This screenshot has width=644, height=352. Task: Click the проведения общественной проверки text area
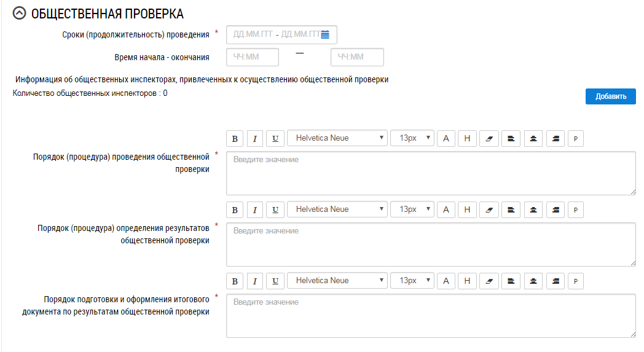tap(431, 173)
